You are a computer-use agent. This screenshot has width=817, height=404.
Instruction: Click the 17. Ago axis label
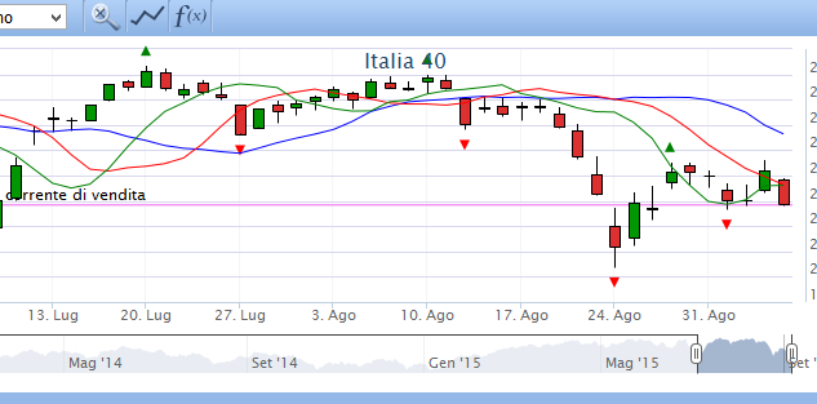tap(521, 315)
